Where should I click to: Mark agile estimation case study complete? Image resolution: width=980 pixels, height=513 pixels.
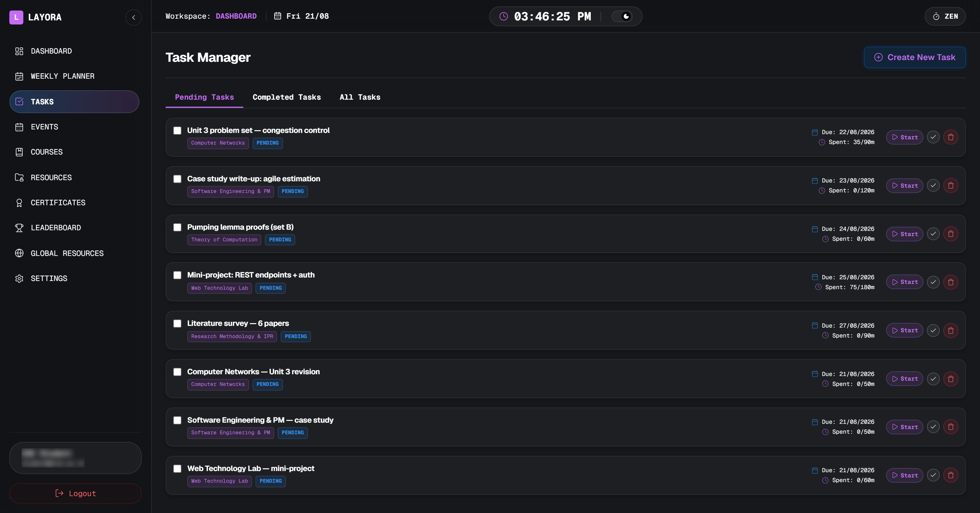tap(933, 185)
